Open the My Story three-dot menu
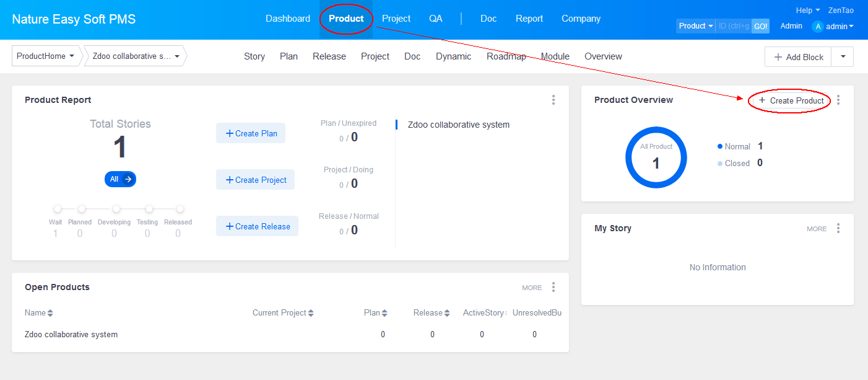The width and height of the screenshot is (868, 380). (x=838, y=228)
